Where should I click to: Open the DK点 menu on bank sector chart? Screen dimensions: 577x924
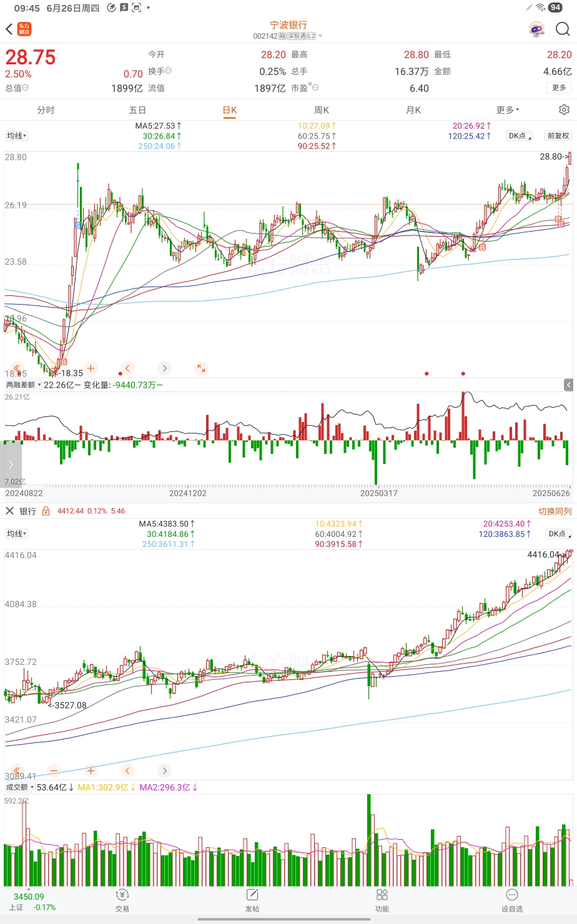[x=558, y=534]
